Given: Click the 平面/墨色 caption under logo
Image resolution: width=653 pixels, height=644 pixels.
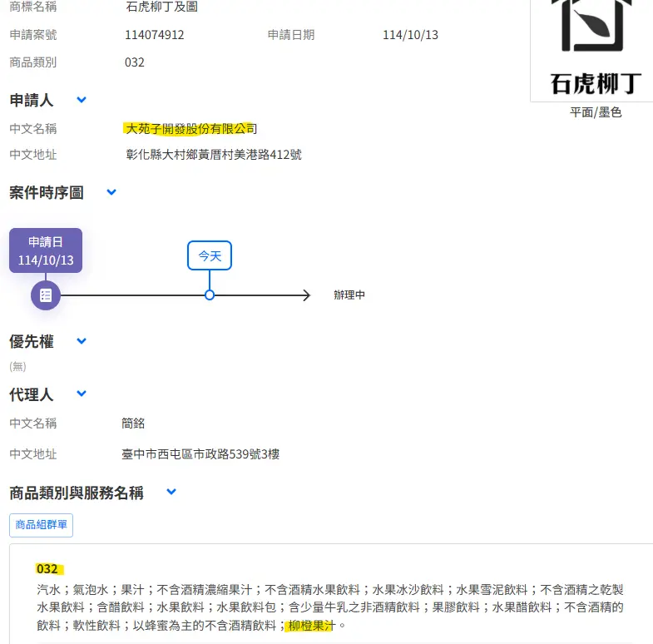Looking at the screenshot, I should 596,112.
